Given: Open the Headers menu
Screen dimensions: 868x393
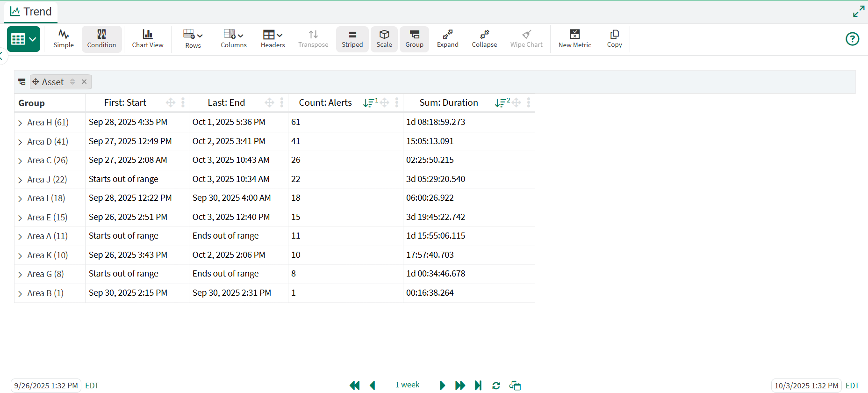Looking at the screenshot, I should click(273, 39).
